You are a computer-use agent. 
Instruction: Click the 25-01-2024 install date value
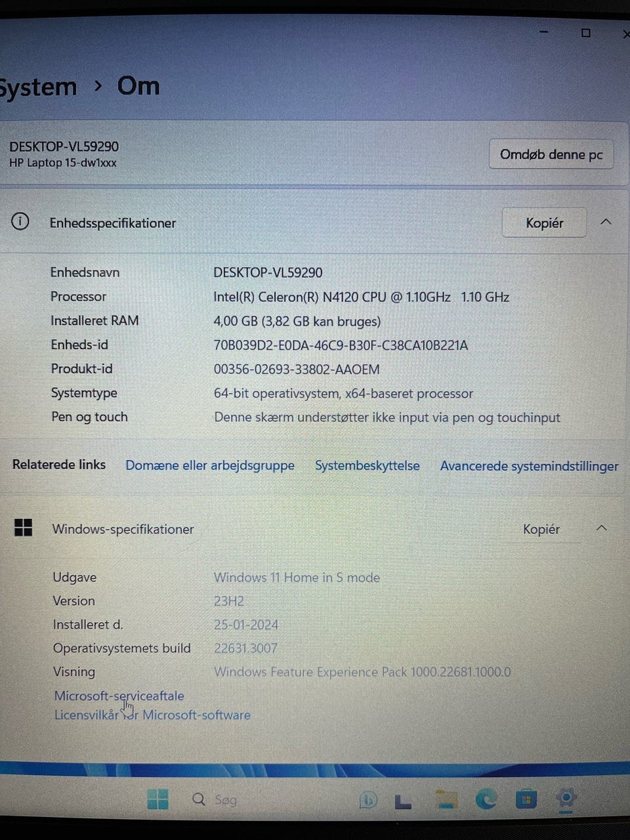tap(246, 625)
